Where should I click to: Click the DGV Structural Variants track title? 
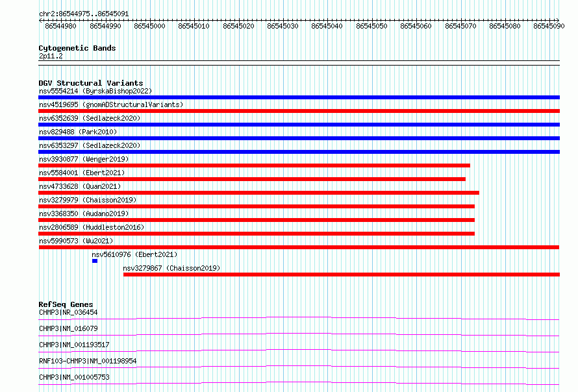[x=91, y=83]
